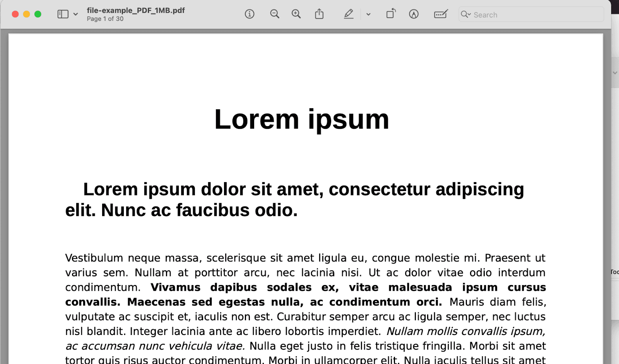Click the paragraph starting "Vestibulum neque massa"

click(305, 309)
